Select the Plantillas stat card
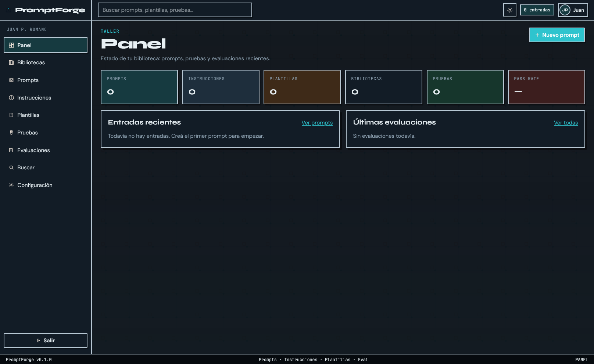This screenshot has width=594, height=364. click(302, 87)
